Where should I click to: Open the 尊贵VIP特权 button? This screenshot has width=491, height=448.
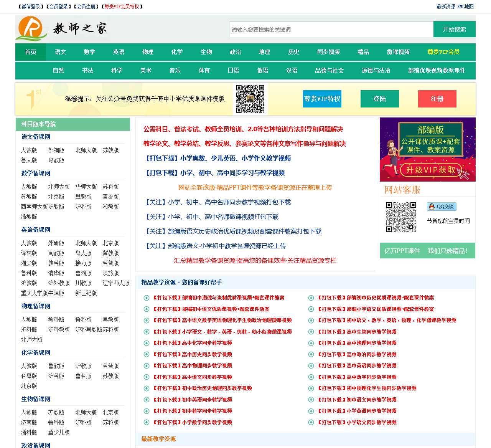(322, 99)
